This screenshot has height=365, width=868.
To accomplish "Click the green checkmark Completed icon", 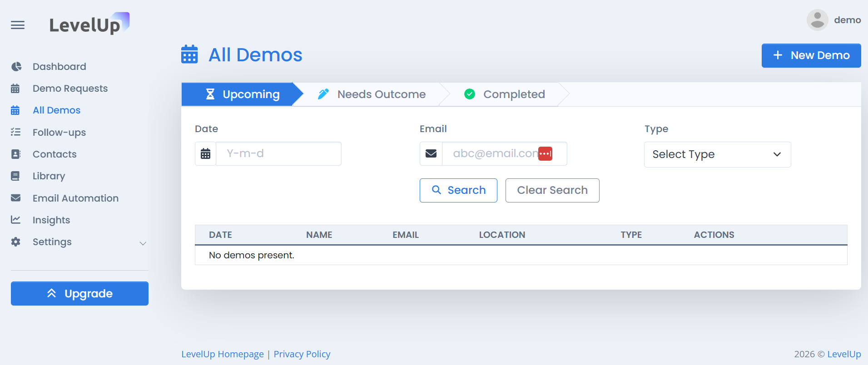I will [x=470, y=94].
